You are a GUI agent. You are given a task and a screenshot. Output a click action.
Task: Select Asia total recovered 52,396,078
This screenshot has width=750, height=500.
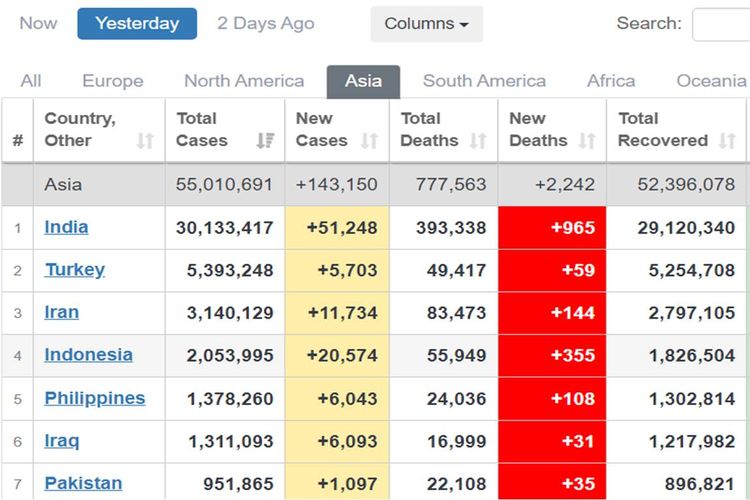tap(686, 185)
